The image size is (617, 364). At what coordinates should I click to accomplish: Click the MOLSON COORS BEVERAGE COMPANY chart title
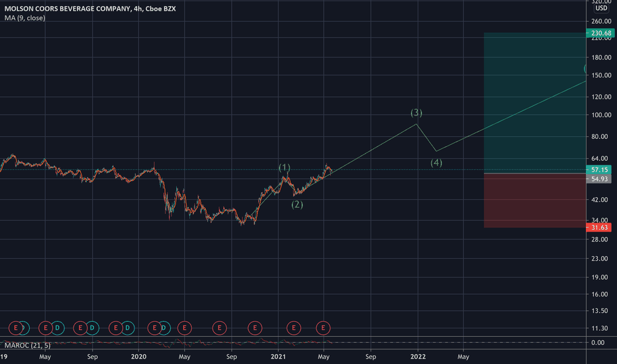click(x=90, y=9)
